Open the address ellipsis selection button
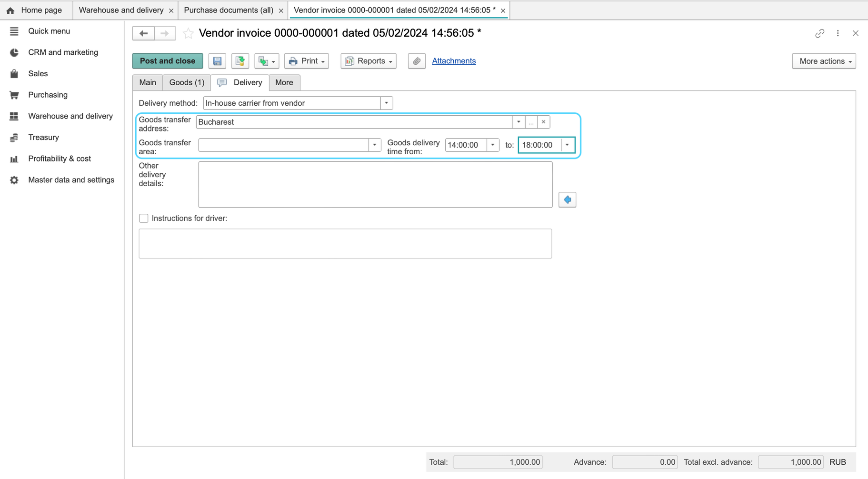 531,122
